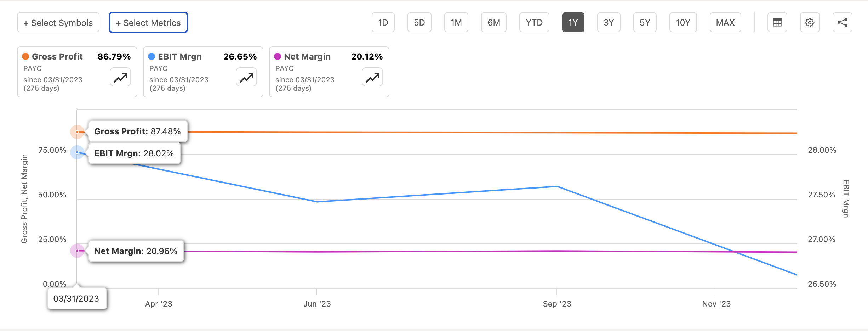Click the share icon

[843, 22]
